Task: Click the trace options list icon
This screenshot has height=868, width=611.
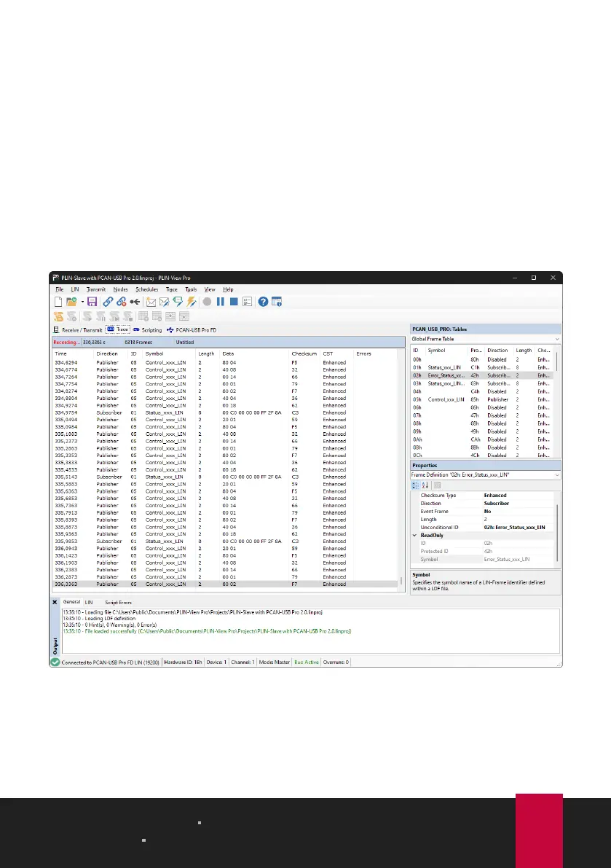Action: point(247,302)
